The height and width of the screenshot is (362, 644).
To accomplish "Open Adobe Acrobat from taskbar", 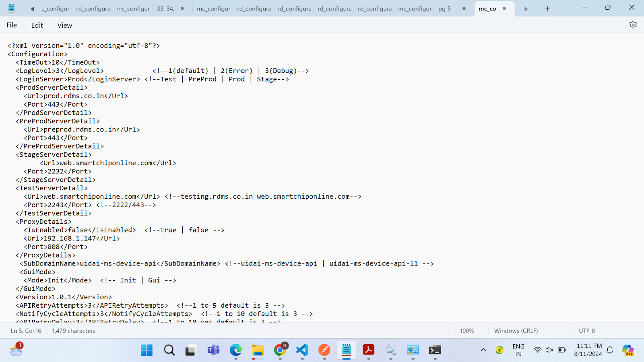I will point(369,350).
